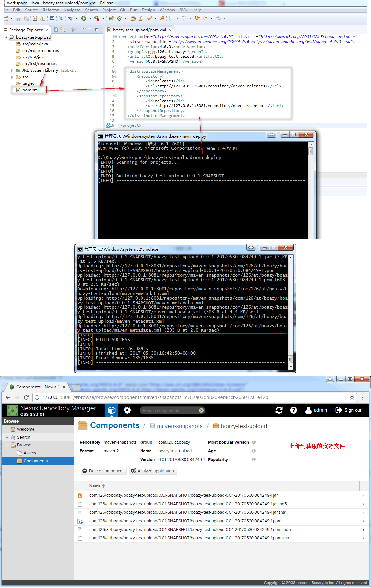Click the green Run icon in Eclipse
This screenshot has height=588, width=371.
(84, 18)
